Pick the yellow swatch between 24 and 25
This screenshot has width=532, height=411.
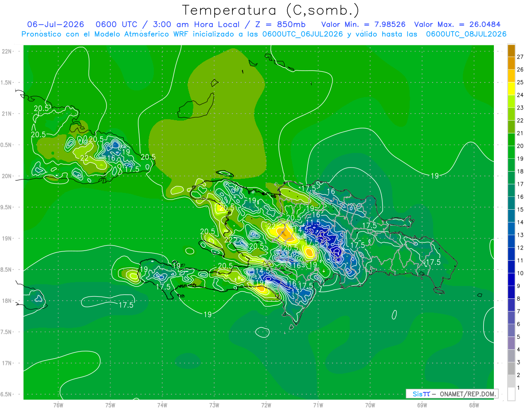511,88
